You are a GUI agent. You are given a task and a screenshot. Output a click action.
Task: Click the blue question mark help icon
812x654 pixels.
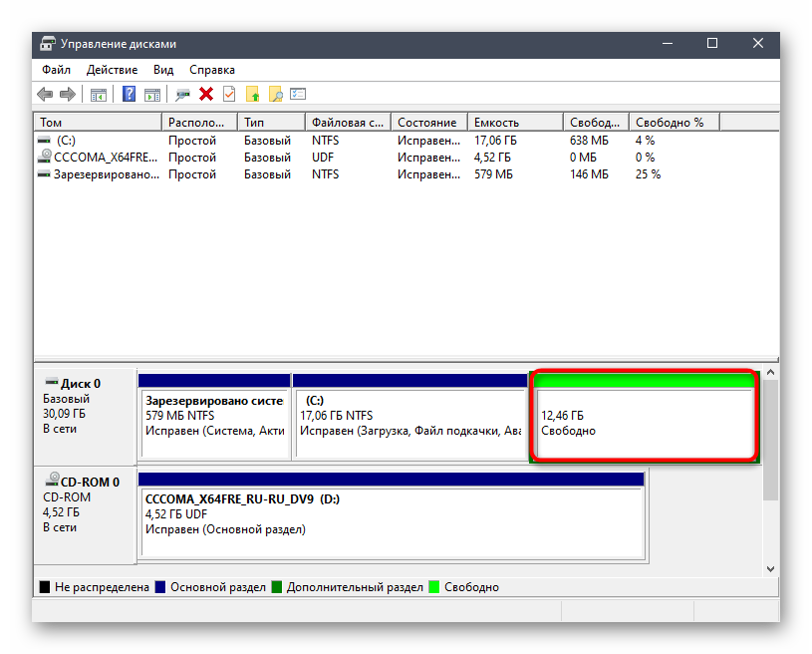click(129, 94)
